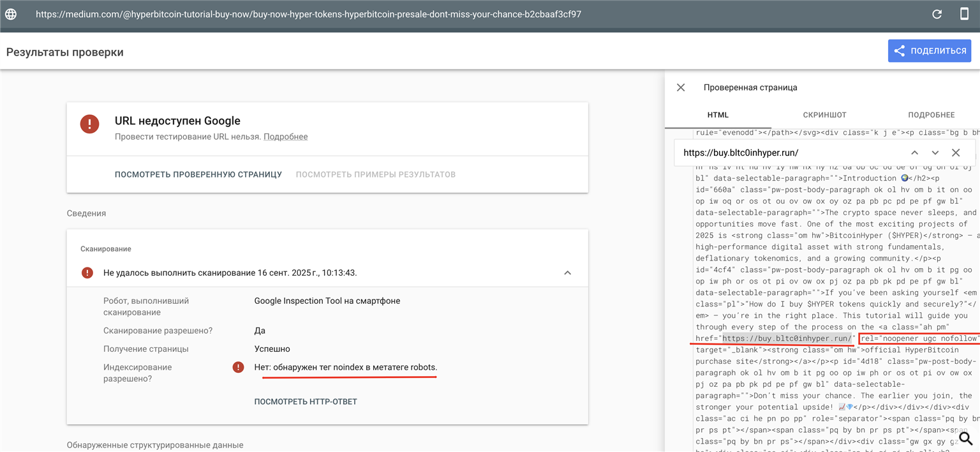Screen dimensions: 980x452
Task: Go to previous search match arrow
Action: (914, 153)
